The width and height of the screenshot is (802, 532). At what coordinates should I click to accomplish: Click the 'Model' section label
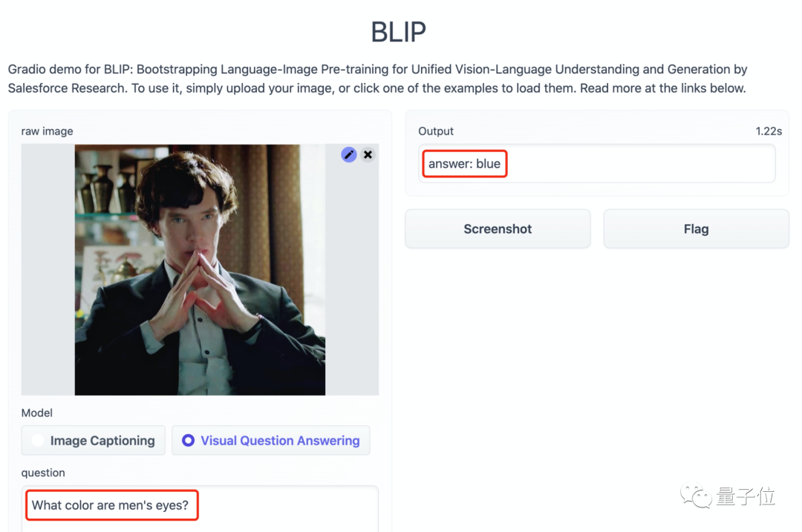pos(37,413)
